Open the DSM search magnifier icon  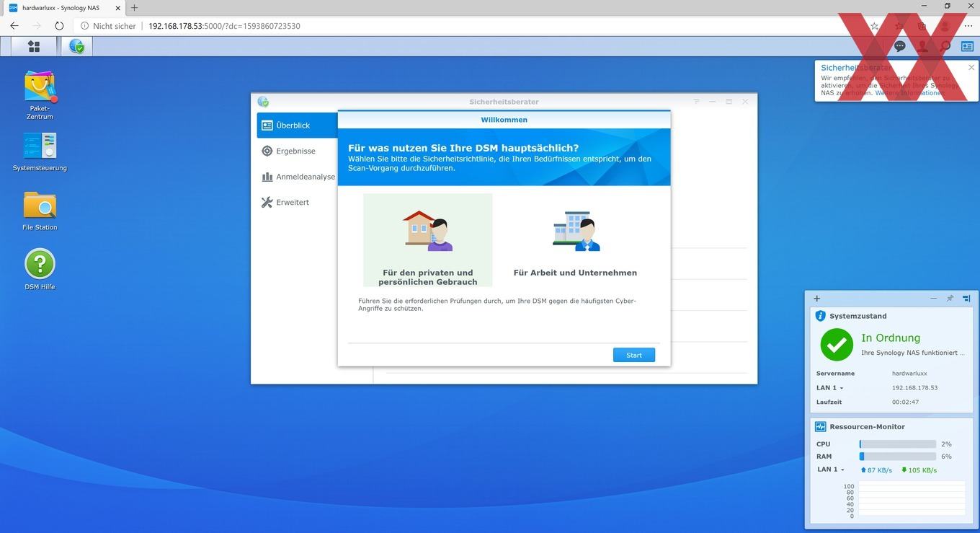click(x=945, y=46)
